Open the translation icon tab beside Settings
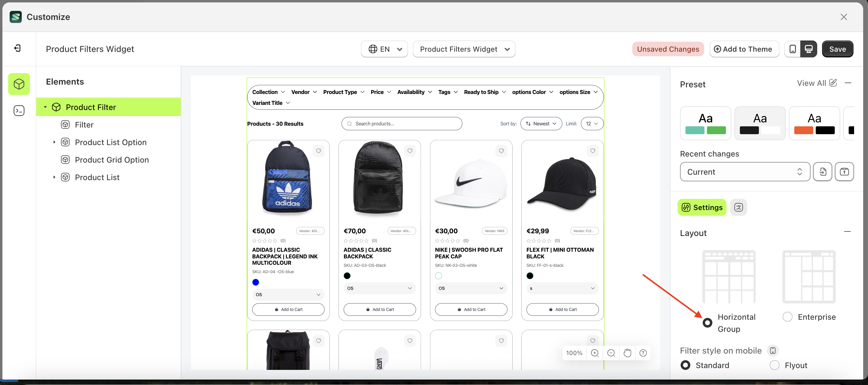 click(738, 207)
